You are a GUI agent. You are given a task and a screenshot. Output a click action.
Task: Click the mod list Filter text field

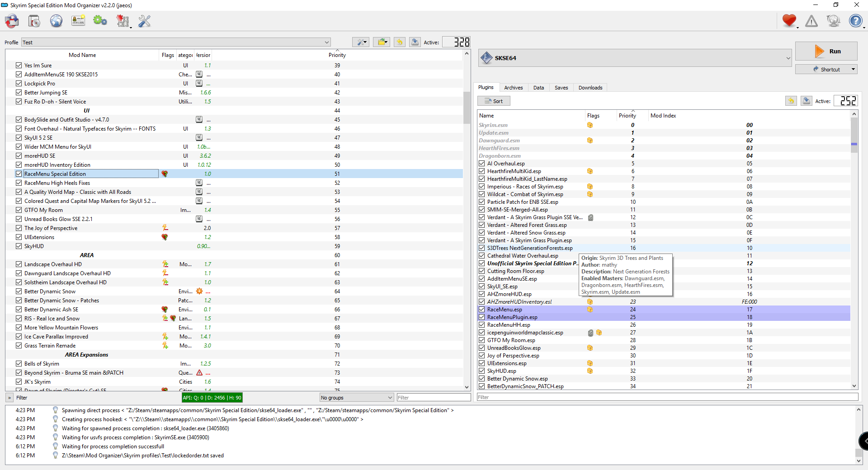(x=434, y=398)
